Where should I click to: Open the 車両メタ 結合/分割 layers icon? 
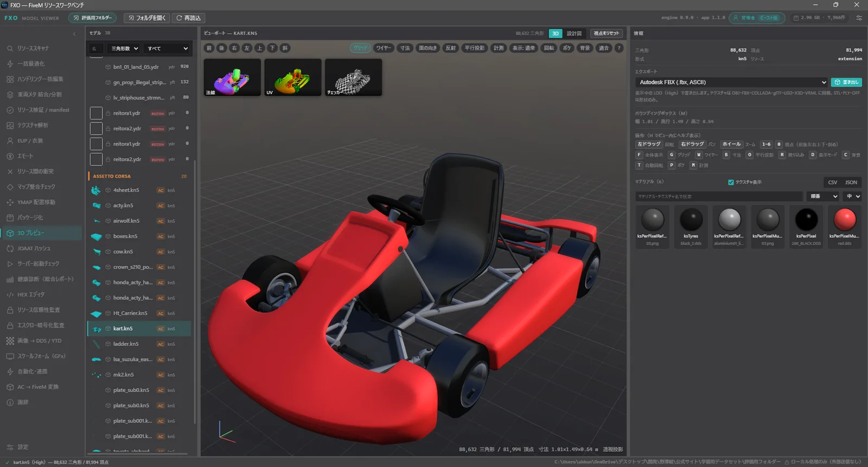click(x=10, y=94)
